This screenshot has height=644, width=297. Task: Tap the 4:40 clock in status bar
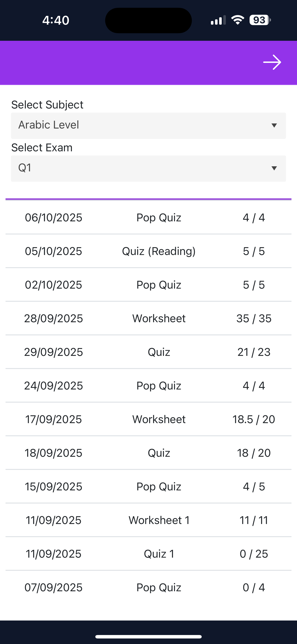pyautogui.click(x=55, y=20)
